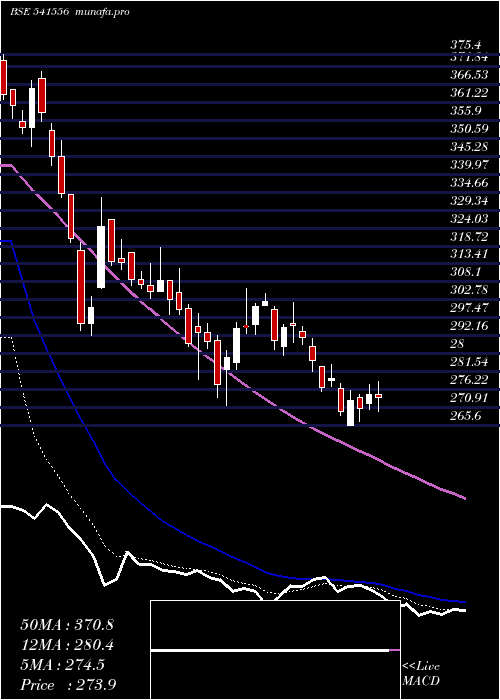The image size is (500, 700).
Task: Select the 302.78 price axis label
Action: (469, 290)
